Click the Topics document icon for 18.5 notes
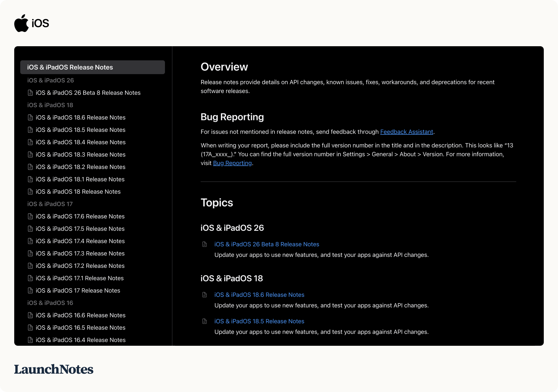The image size is (558, 392). coord(204,321)
